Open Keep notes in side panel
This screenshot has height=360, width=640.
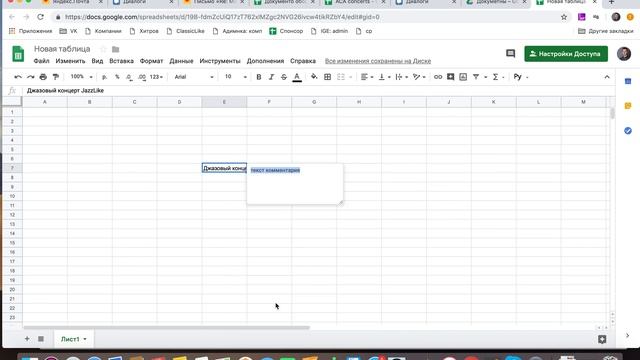tap(628, 106)
